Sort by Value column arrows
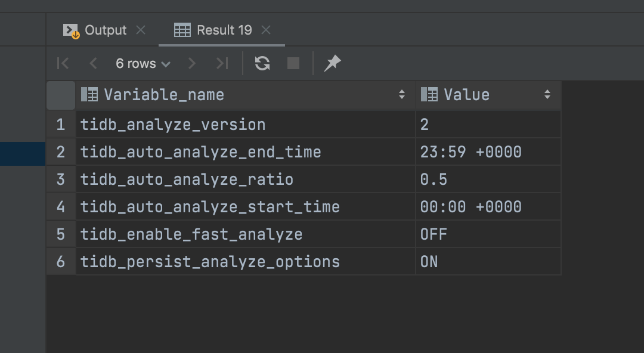Screen dimensions: 644x353 tap(547, 94)
